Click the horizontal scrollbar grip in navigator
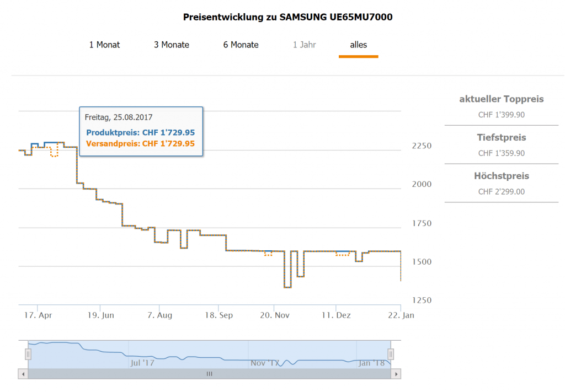The height and width of the screenshot is (392, 565). (209, 374)
